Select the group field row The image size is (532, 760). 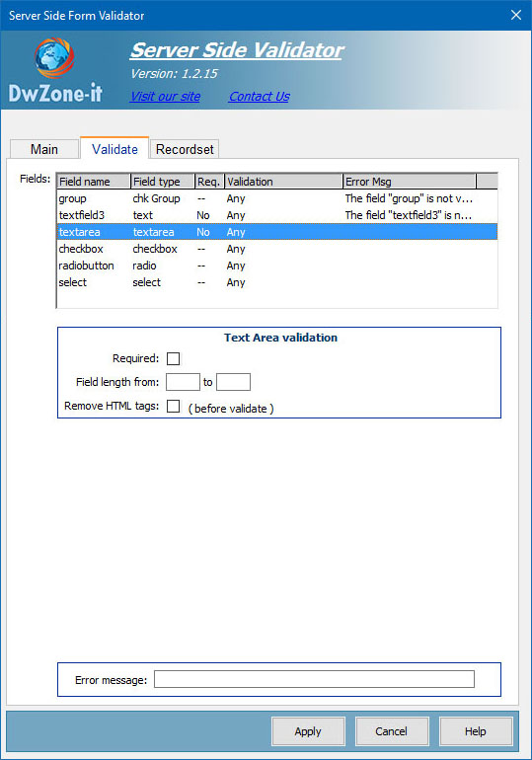(x=277, y=198)
